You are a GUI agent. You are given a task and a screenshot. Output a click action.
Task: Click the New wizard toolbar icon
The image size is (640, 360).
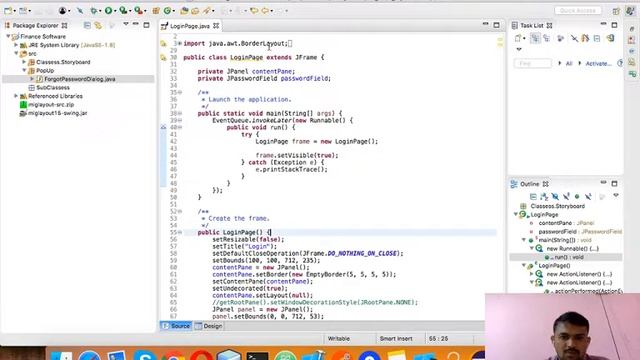(x=8, y=11)
